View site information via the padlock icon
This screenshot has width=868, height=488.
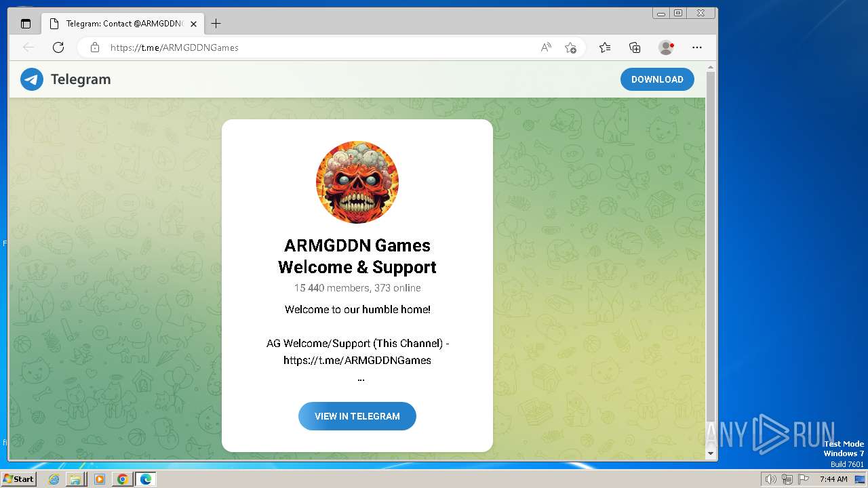(x=95, y=47)
